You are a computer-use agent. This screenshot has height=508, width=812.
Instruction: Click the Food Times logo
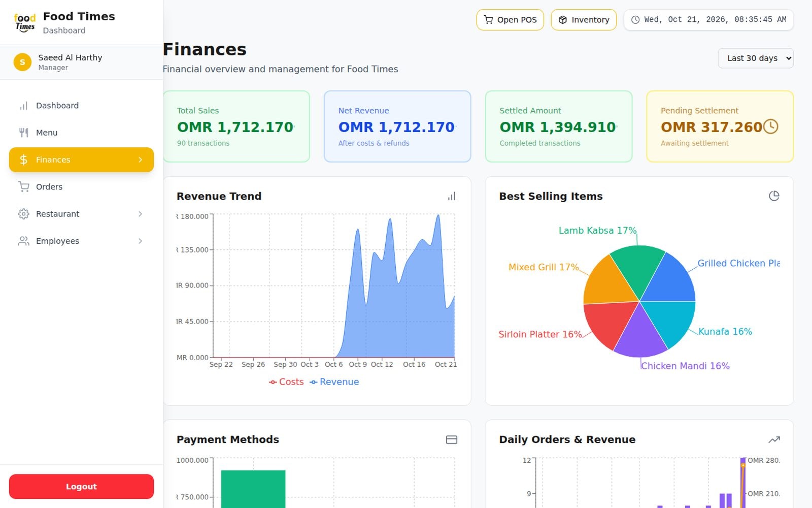[25, 23]
